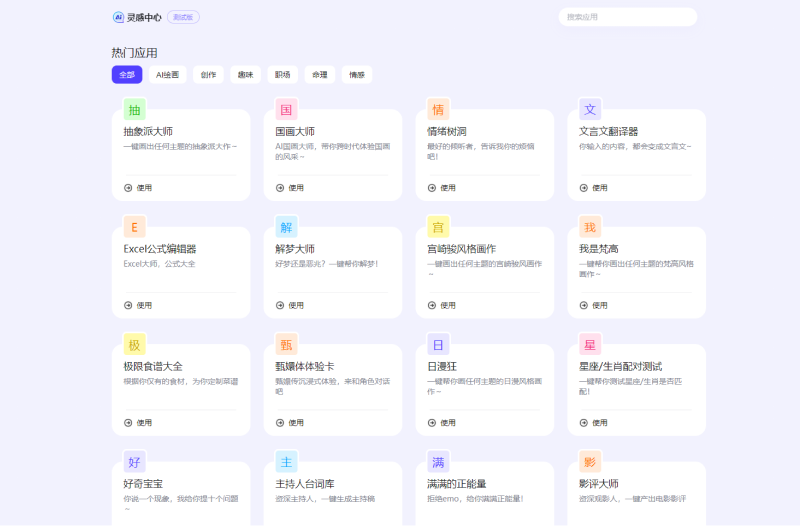Viewport: 800px width, 526px height.
Task: Open the 抽象派大师 card title
Action: click(x=148, y=132)
